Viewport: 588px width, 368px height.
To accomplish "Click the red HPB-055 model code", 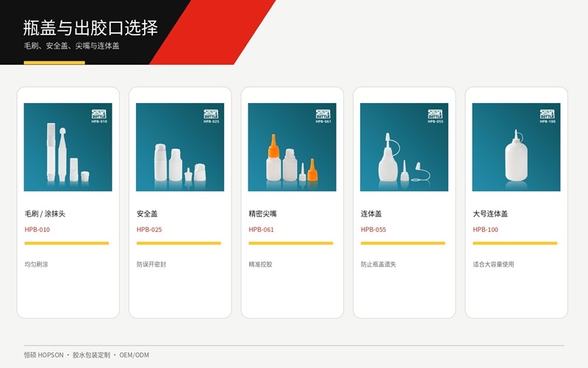I will (373, 230).
